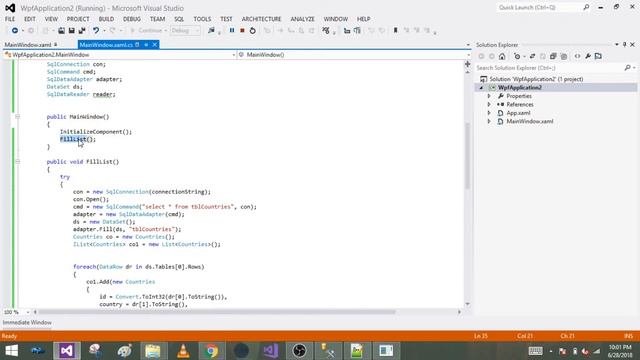Viewport: 640px width, 360px height.
Task: Click the attach-to-process style toolbar icon
Action: (211, 31)
